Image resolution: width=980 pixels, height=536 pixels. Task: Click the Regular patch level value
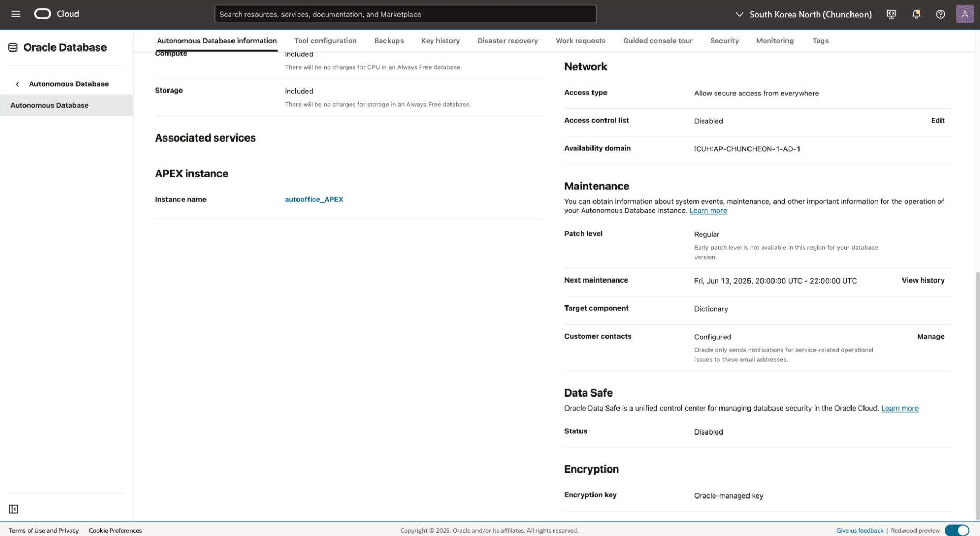point(706,235)
